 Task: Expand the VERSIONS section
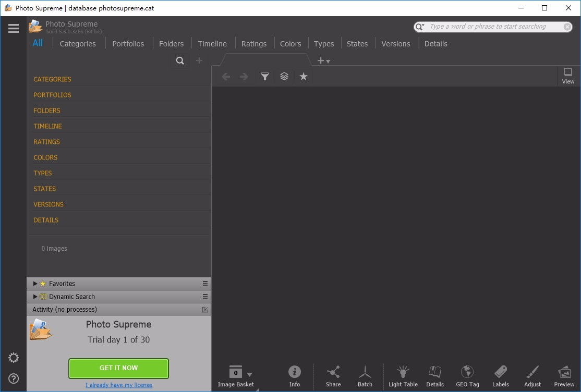(x=48, y=204)
